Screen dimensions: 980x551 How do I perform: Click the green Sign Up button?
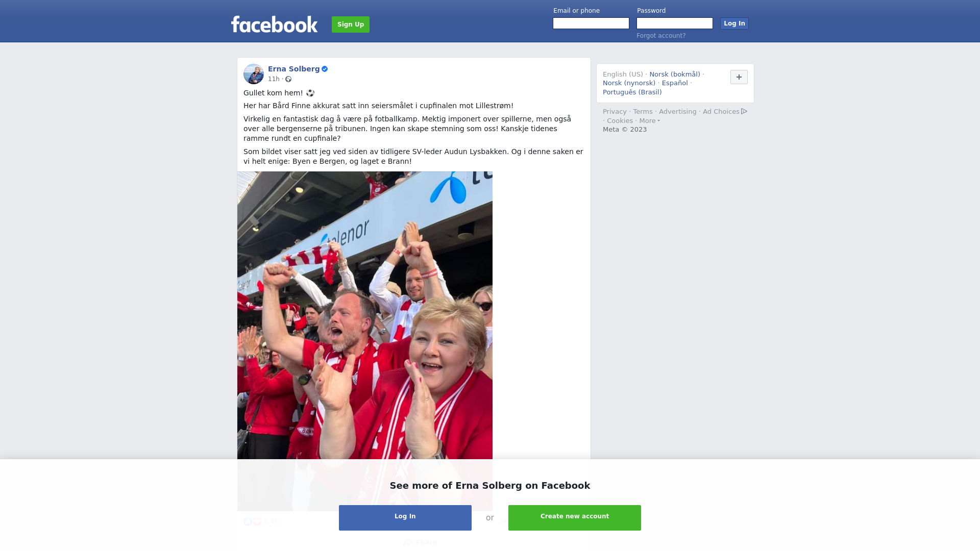(351, 24)
